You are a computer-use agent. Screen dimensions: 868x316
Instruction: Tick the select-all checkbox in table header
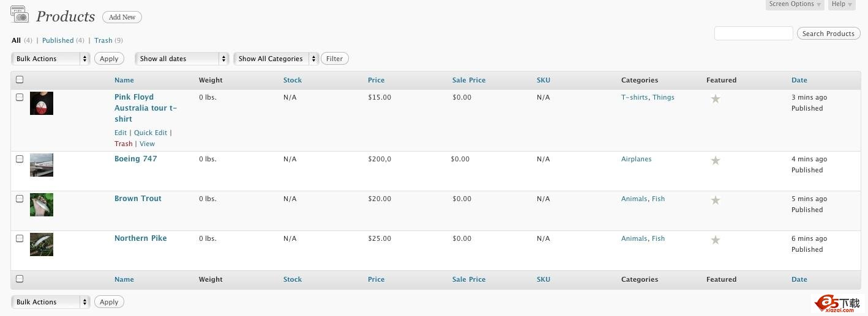click(x=20, y=79)
